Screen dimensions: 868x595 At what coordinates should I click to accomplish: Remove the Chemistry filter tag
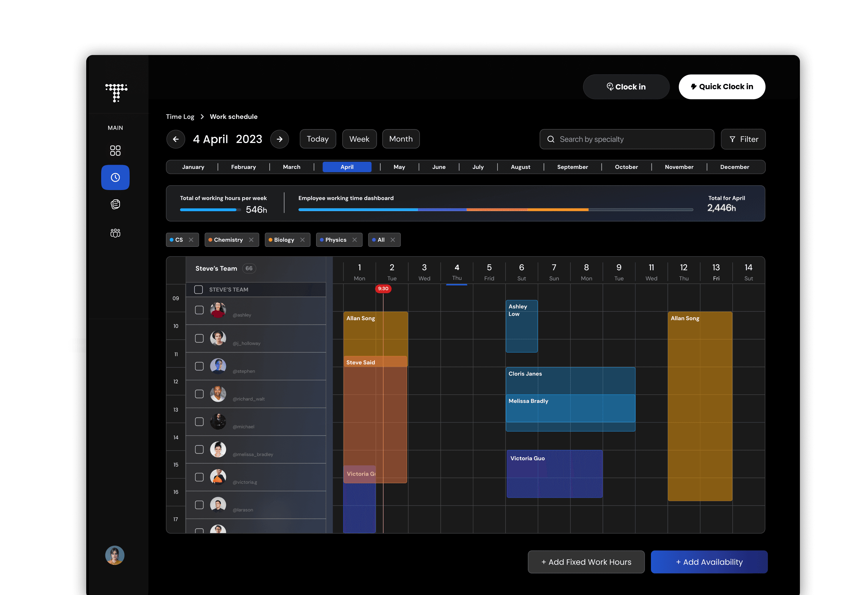click(x=251, y=240)
